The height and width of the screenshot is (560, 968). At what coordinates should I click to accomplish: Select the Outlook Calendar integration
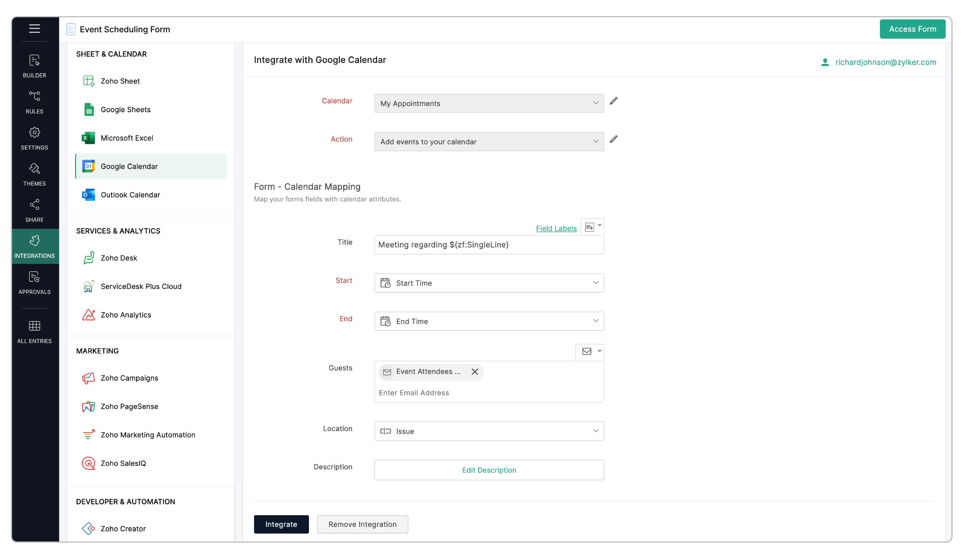click(x=131, y=195)
